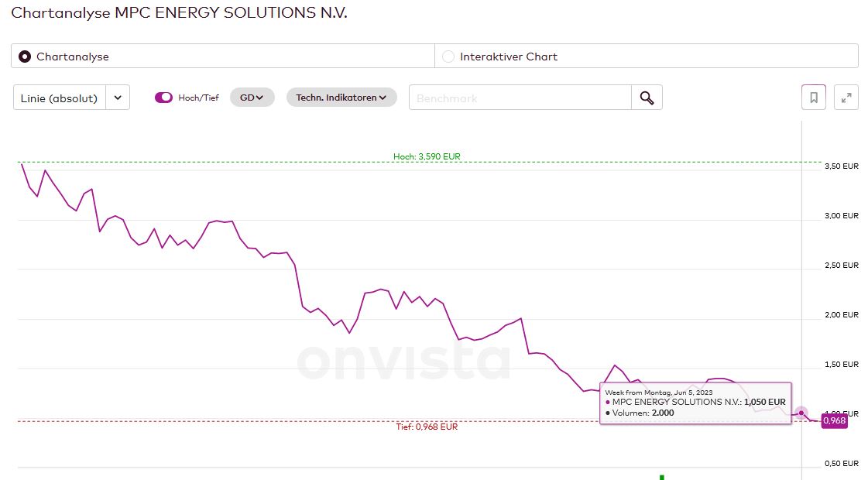
Task: Click the 0,968 current price label
Action: click(834, 420)
